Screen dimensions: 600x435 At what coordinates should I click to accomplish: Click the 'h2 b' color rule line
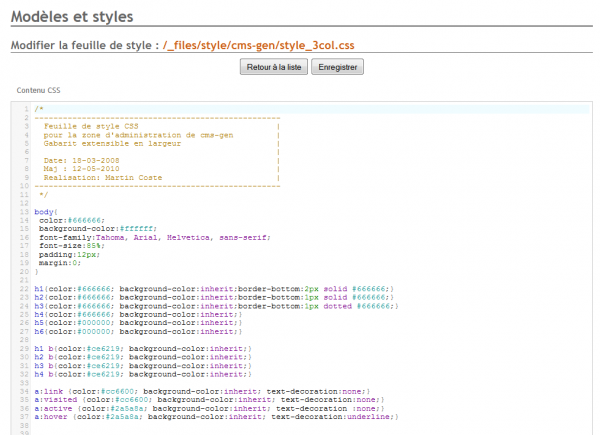(143, 357)
